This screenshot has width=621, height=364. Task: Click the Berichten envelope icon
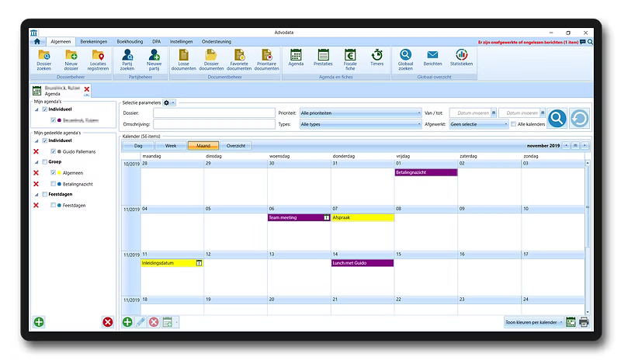coord(432,59)
